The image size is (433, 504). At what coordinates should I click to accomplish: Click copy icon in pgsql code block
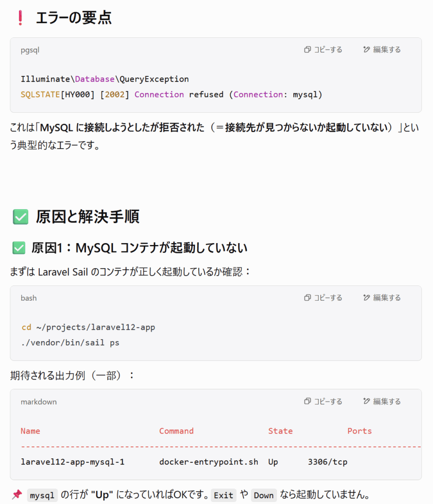(x=308, y=50)
